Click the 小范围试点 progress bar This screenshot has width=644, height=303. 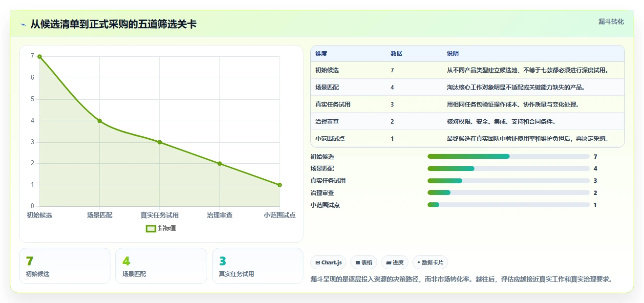tap(509, 205)
